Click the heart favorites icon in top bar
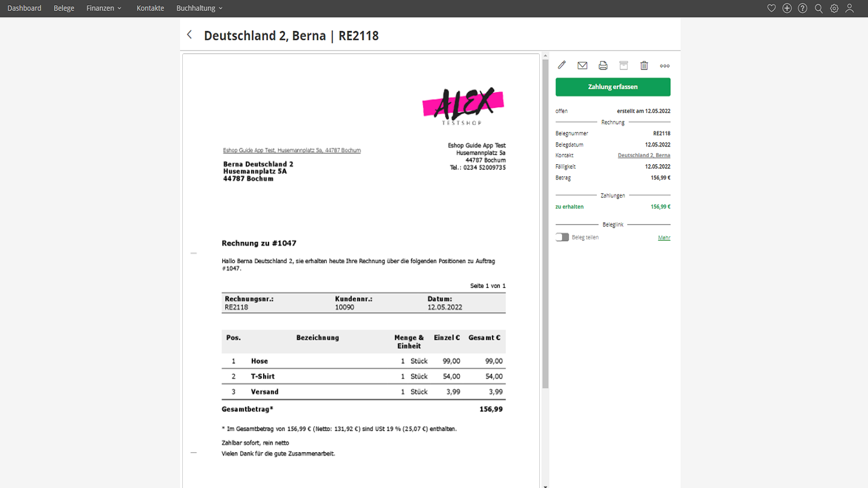This screenshot has width=868, height=488. coord(771,8)
